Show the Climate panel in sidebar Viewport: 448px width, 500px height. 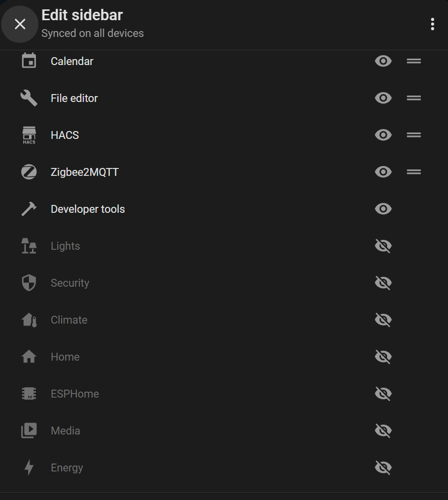coord(383,320)
